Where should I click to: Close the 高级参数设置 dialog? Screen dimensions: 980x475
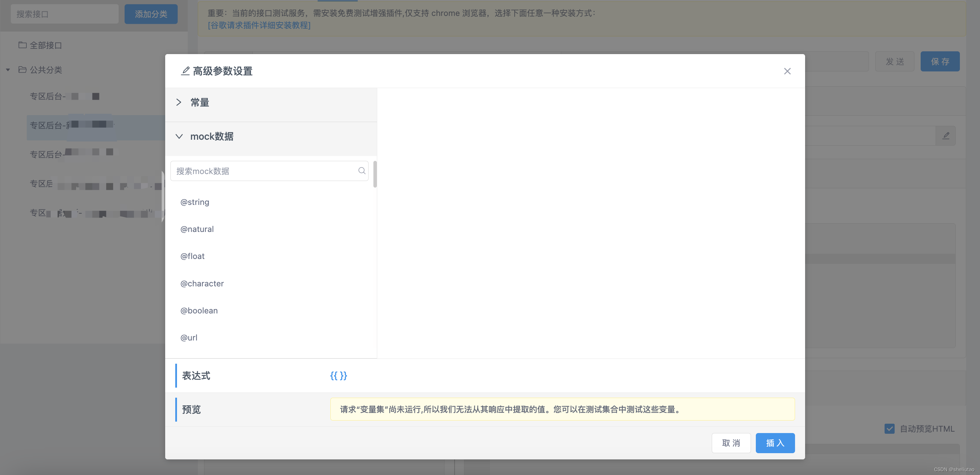787,71
